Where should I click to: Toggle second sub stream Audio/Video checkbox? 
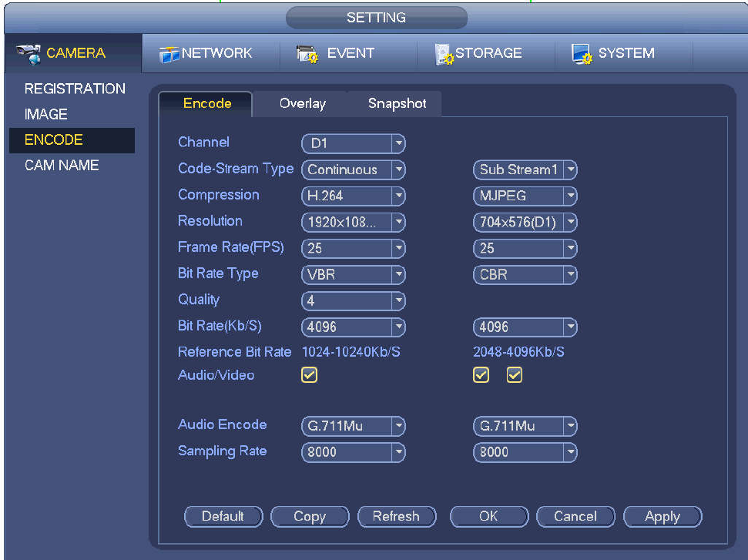point(515,375)
